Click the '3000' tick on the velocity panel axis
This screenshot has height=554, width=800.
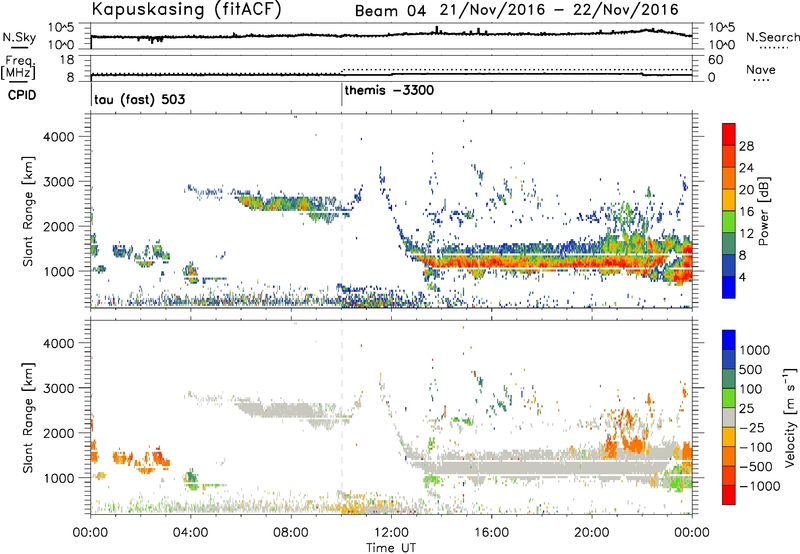point(58,388)
